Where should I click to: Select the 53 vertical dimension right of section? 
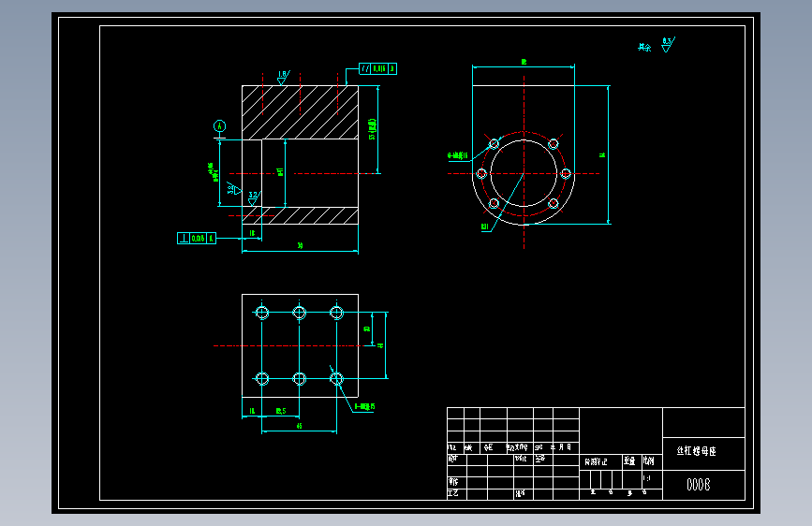[x=372, y=129]
